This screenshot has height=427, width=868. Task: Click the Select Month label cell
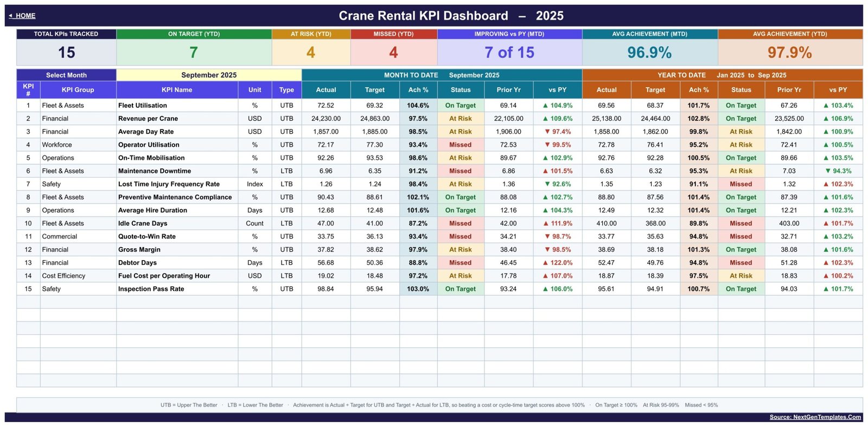tap(66, 75)
